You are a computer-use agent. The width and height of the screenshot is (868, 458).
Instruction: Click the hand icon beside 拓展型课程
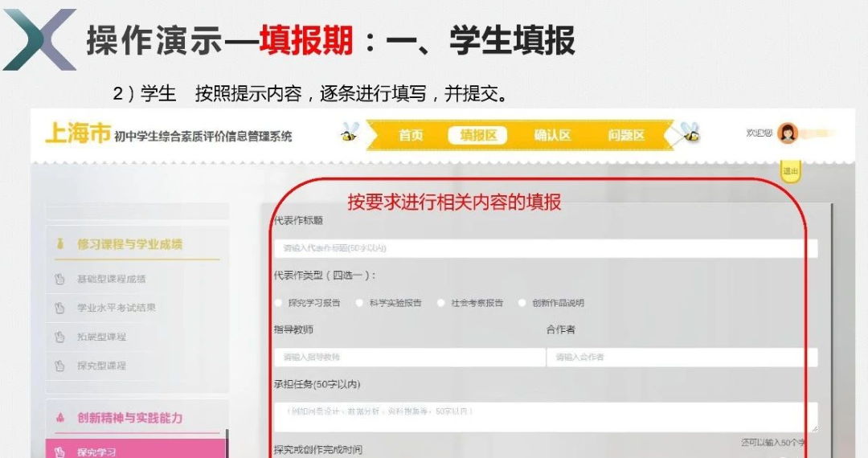[59, 337]
